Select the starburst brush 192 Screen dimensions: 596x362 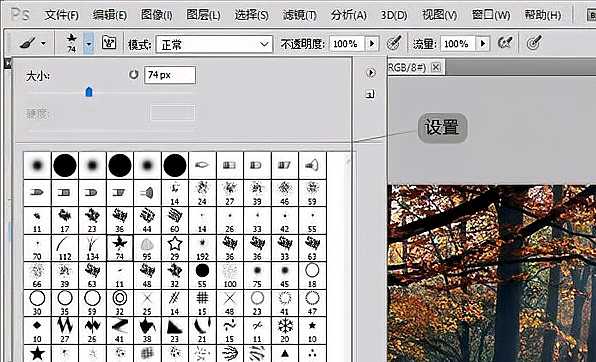point(202,248)
